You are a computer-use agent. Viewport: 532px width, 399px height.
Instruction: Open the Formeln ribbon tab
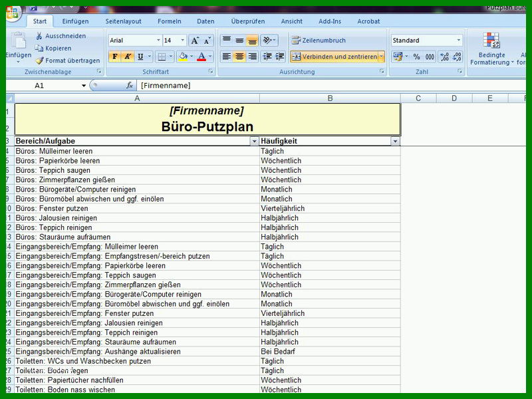pyautogui.click(x=170, y=21)
